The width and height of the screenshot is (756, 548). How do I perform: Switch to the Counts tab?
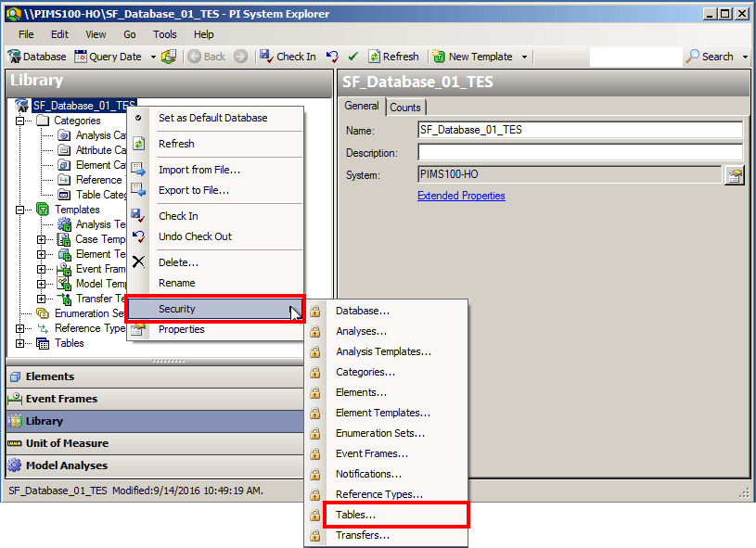tap(405, 107)
